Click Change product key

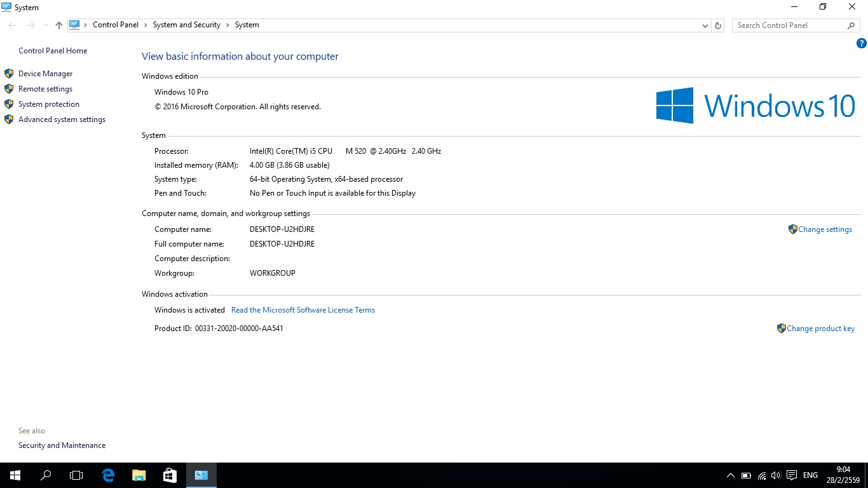(x=820, y=329)
